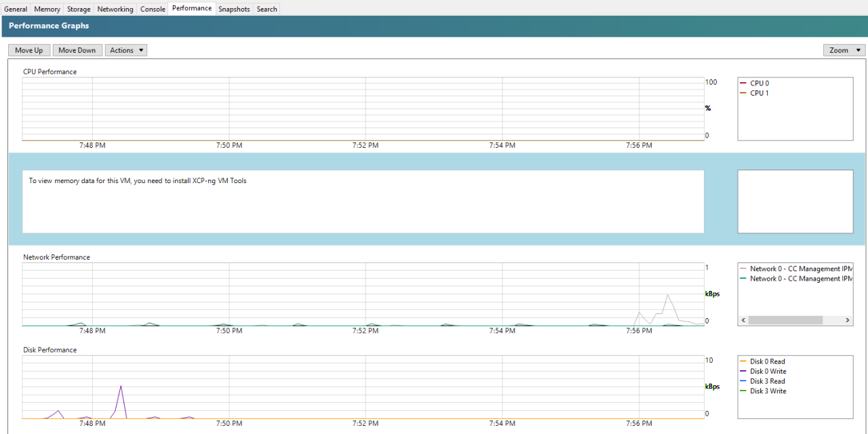
Task: Click the memory data message panel
Action: click(x=363, y=201)
